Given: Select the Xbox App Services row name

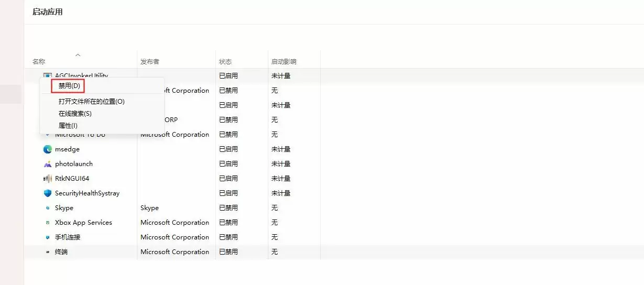Looking at the screenshot, I should point(83,223).
